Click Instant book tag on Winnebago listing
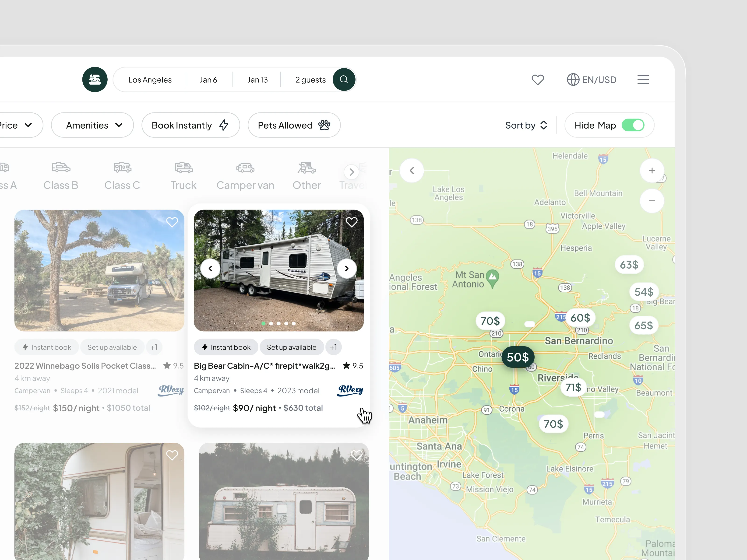 (x=47, y=347)
